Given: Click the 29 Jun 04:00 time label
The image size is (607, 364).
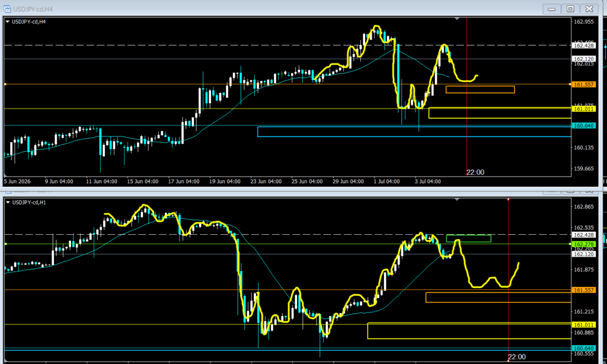Looking at the screenshot, I should (x=347, y=181).
